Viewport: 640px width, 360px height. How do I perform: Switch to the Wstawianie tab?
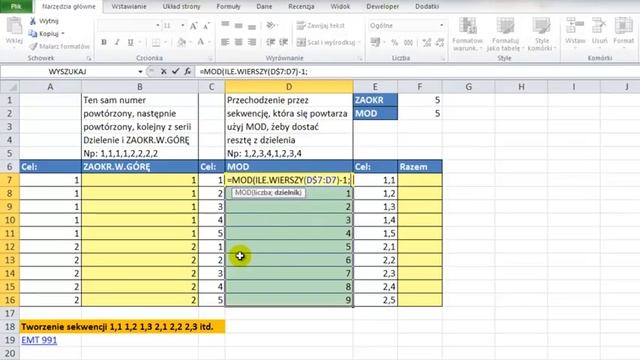pos(129,7)
